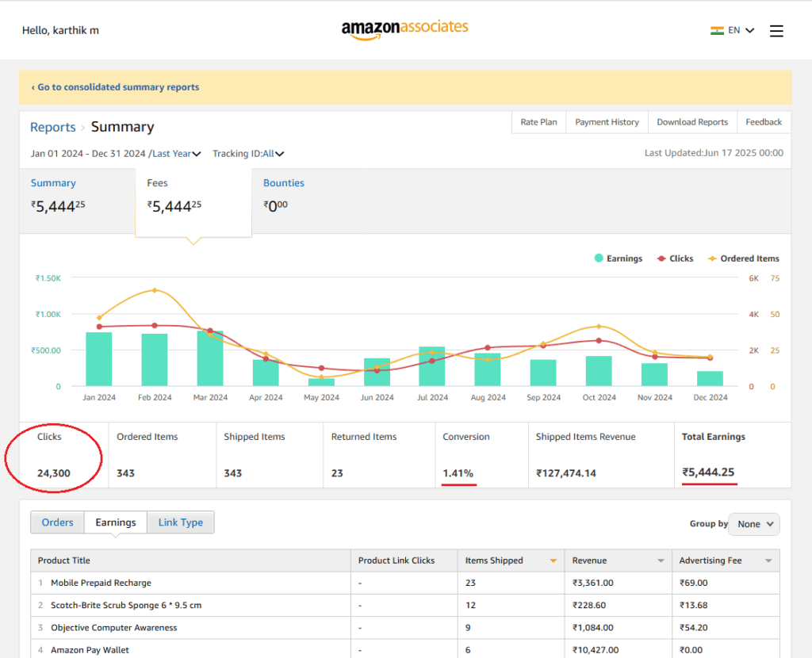Viewport: 812px width, 658px height.
Task: Sort by Advertising Fee column arrow
Action: (x=768, y=560)
